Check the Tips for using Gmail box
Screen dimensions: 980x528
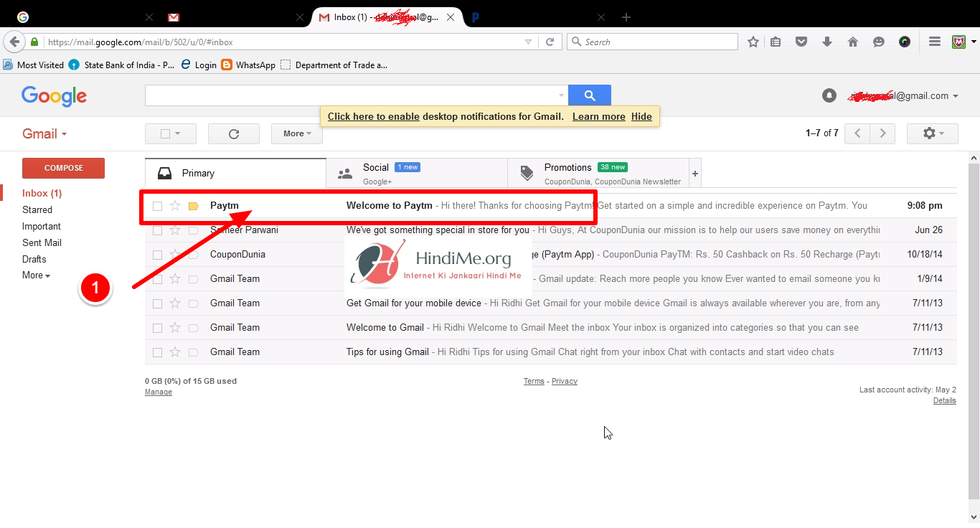click(157, 353)
